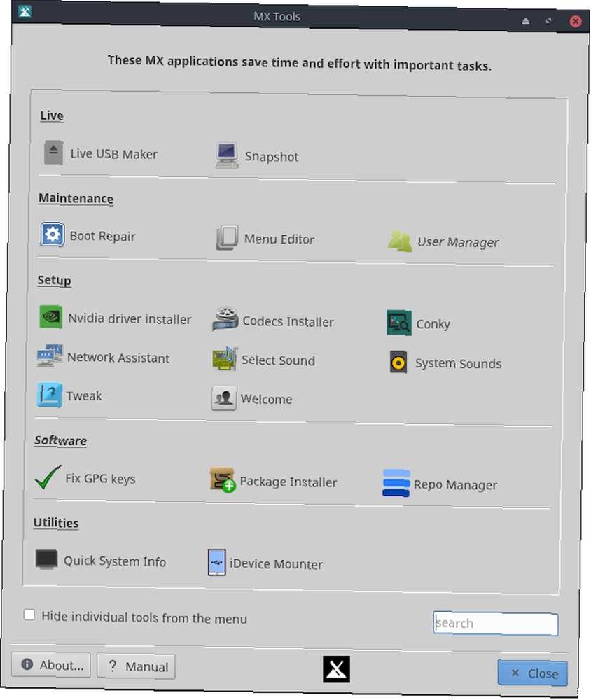
Task: Click iDevice Mounter text
Action: tap(276, 563)
